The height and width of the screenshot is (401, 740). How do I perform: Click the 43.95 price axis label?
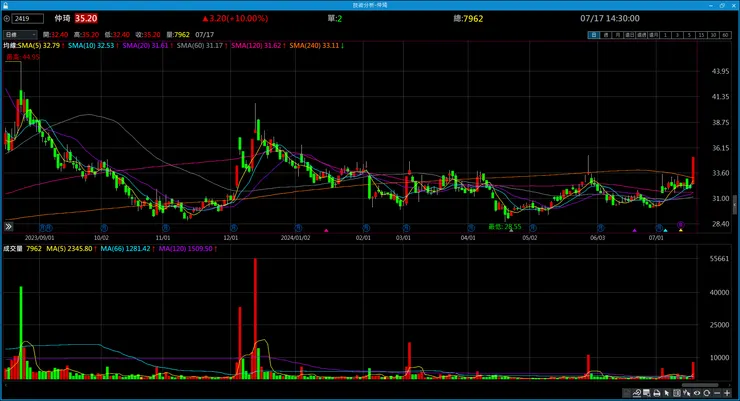pos(721,71)
